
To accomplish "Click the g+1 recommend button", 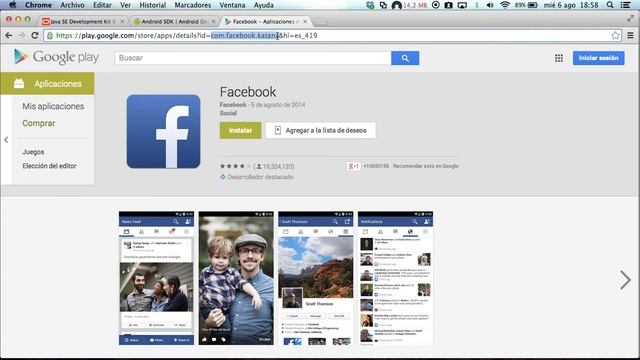I will tap(353, 166).
